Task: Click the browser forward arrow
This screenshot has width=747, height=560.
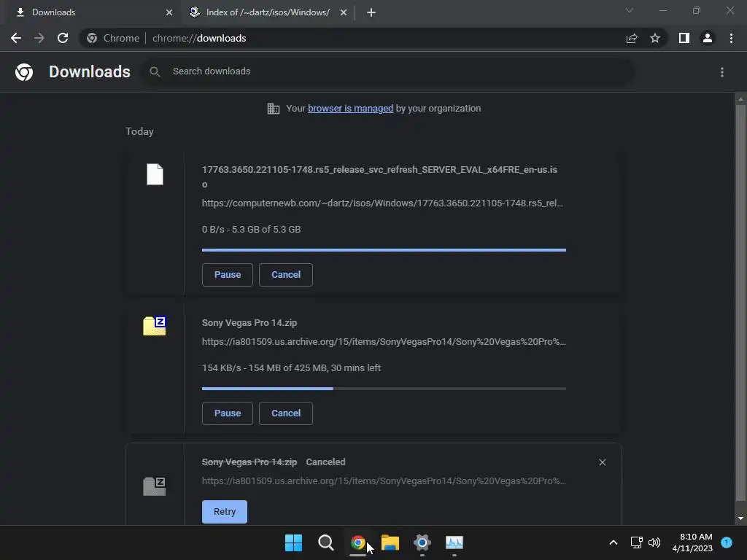Action: coord(39,38)
